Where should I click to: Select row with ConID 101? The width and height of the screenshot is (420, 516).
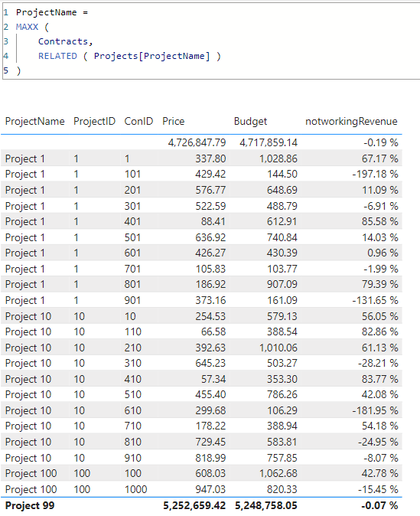(201, 174)
